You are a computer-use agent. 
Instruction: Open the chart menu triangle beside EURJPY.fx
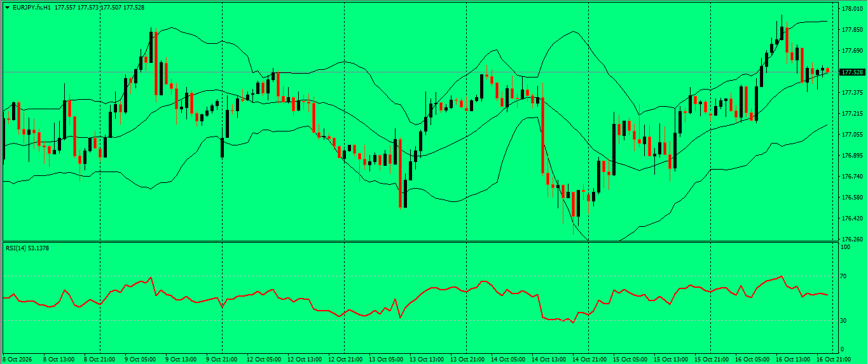(x=7, y=8)
